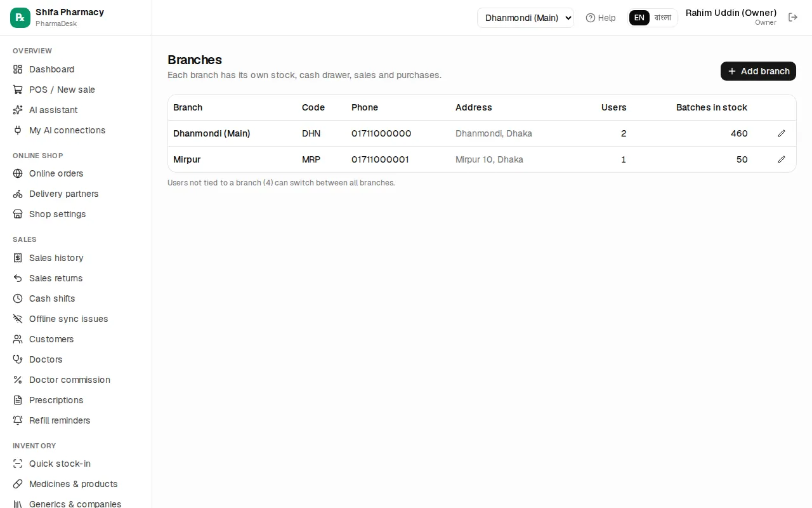
Task: Click the batches value 460
Action: click(x=739, y=133)
